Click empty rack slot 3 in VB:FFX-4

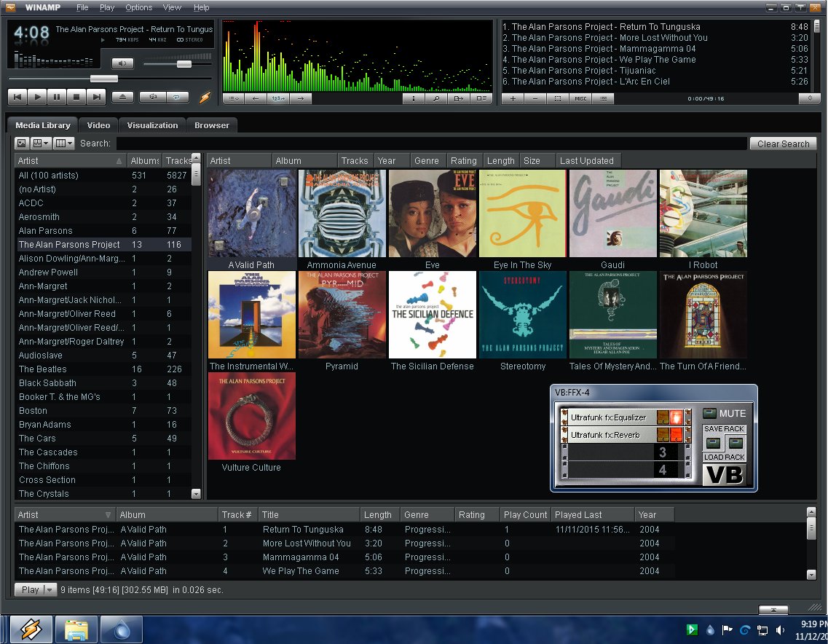[626, 452]
